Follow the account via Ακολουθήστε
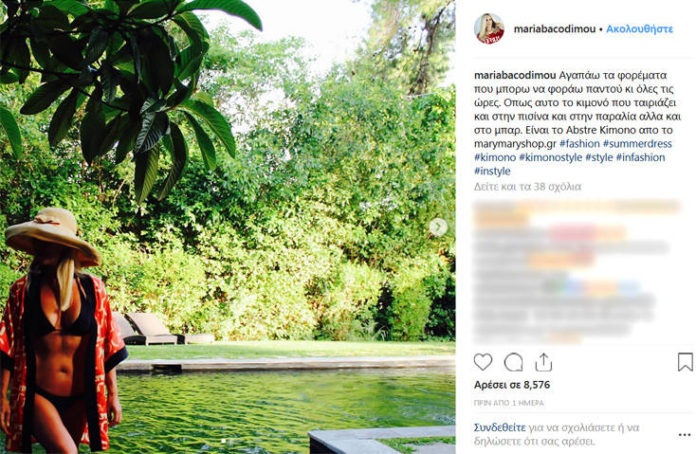Image resolution: width=696 pixels, height=454 pixels. pos(640,29)
